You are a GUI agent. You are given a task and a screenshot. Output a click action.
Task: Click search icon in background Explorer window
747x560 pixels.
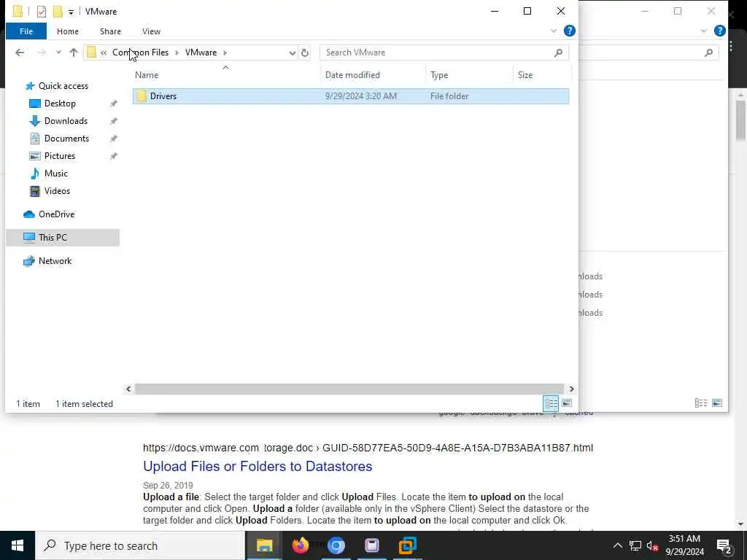708,52
